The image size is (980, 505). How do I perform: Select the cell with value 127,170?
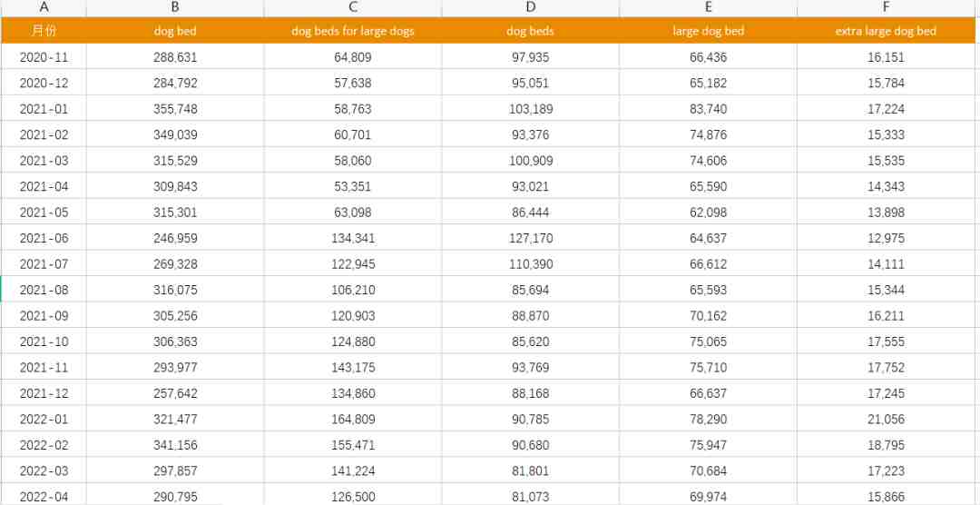tap(531, 238)
